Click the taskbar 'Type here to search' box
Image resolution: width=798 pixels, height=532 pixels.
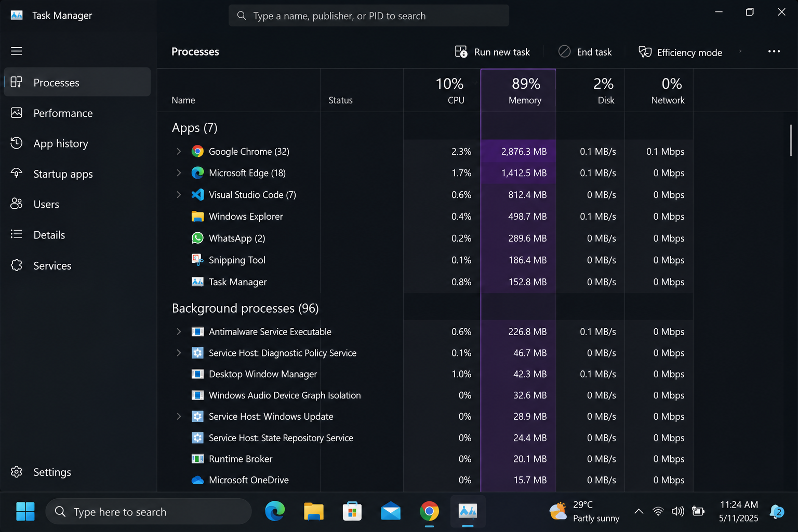coord(149,512)
